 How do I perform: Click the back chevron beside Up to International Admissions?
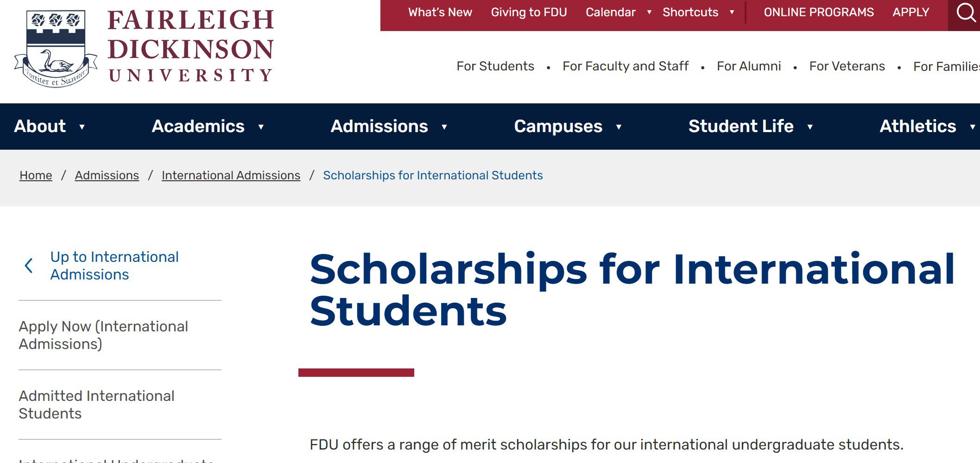pyautogui.click(x=29, y=266)
